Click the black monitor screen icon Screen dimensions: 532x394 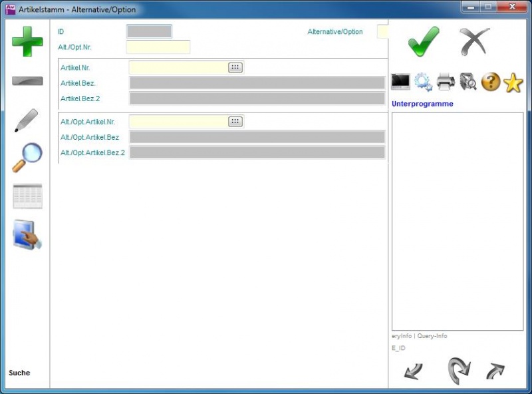click(400, 82)
